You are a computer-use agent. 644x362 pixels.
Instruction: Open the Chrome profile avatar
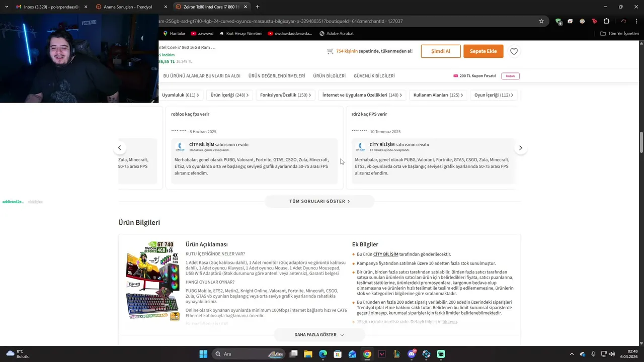623,21
